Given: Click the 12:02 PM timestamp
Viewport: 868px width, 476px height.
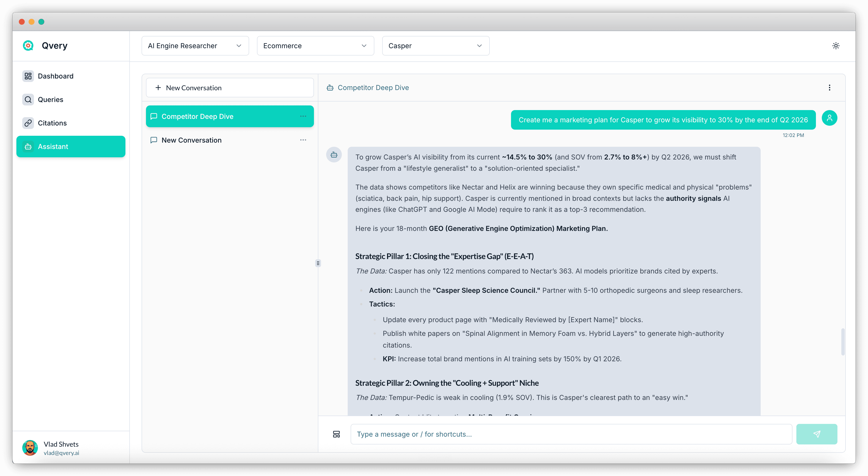Looking at the screenshot, I should [x=793, y=136].
